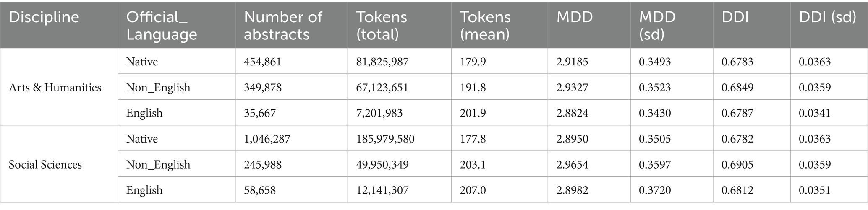
Task: Select the mean tokens cell 201.9
Action: (x=473, y=113)
